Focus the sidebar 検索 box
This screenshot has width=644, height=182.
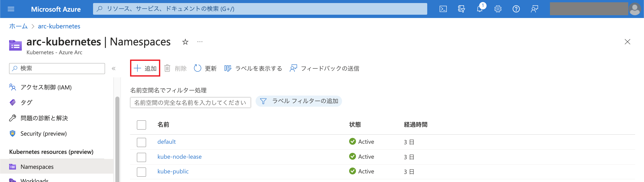57,68
